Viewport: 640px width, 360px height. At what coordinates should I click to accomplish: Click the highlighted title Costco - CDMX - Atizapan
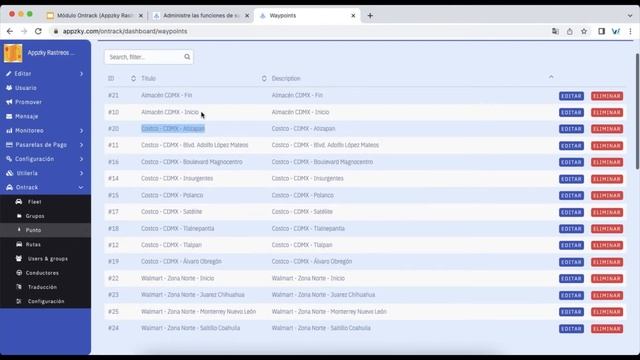[x=173, y=129]
